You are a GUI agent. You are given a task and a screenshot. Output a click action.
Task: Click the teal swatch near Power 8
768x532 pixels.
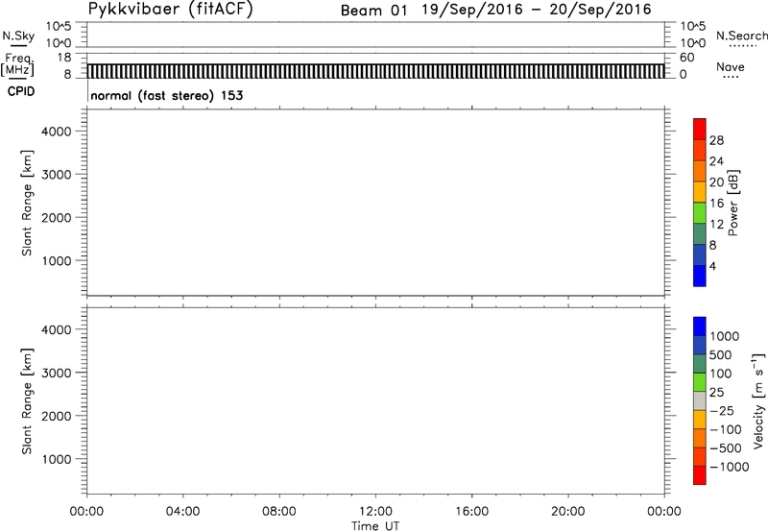coord(700,233)
